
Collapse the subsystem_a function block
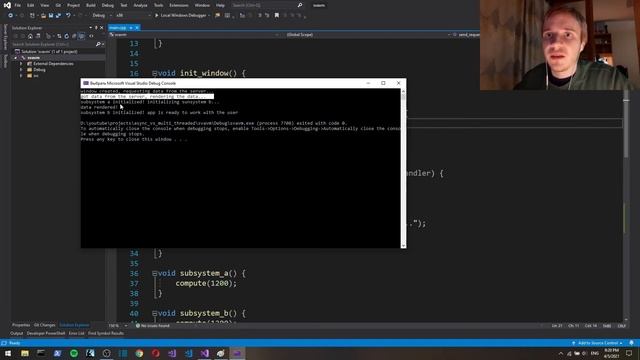click(154, 273)
